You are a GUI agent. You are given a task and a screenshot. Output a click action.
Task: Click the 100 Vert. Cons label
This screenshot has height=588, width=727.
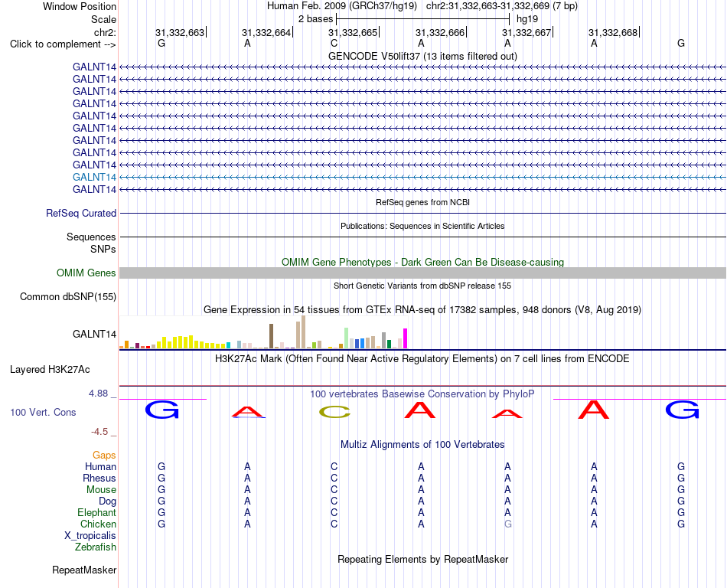coord(43,412)
